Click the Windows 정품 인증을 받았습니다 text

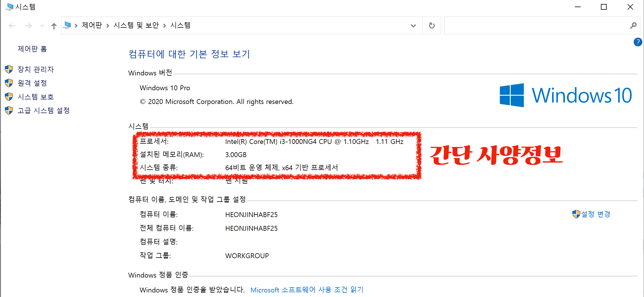click(192, 290)
